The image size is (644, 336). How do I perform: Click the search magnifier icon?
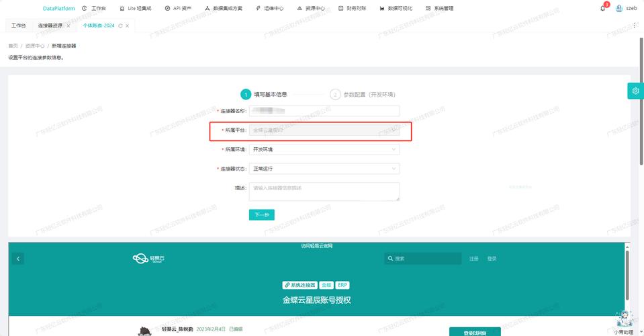click(x=390, y=258)
